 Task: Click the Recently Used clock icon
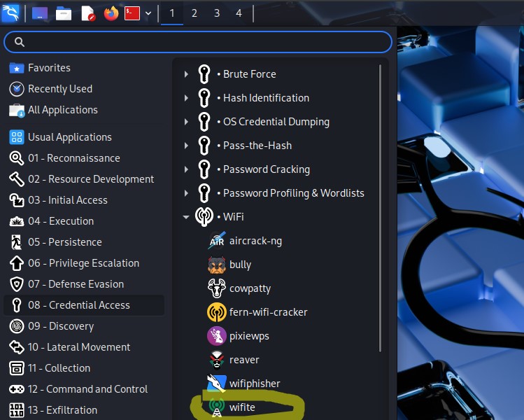[x=16, y=89]
